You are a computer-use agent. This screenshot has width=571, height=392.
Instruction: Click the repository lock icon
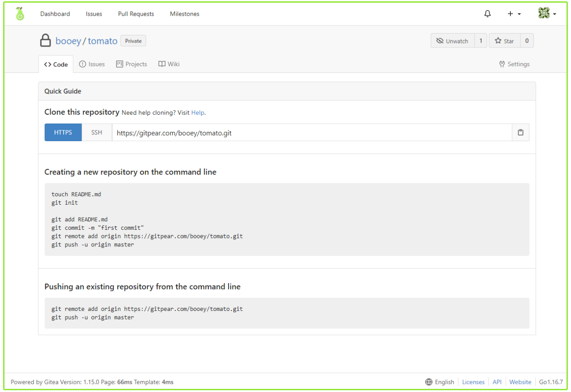tap(45, 41)
